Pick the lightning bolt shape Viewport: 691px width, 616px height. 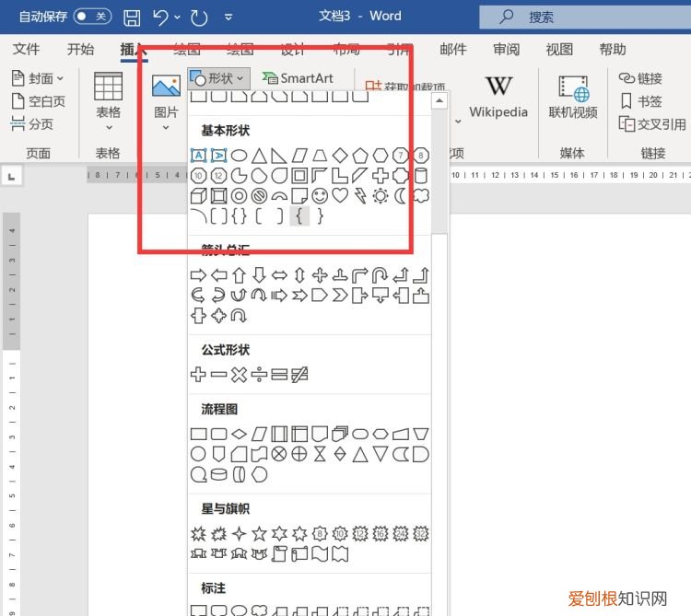click(x=360, y=196)
